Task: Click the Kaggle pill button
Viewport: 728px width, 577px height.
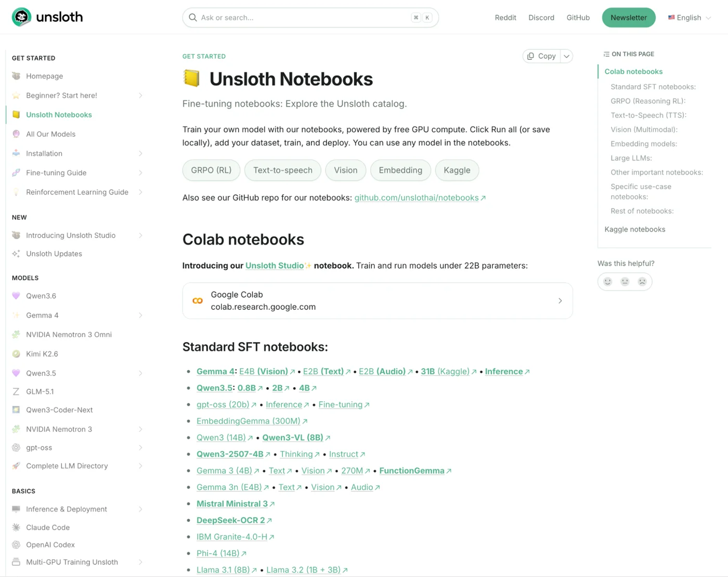Action: coord(457,171)
